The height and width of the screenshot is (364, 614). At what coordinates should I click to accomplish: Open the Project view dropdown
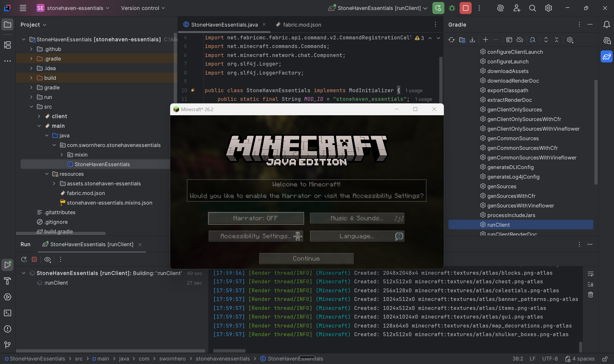coord(33,25)
